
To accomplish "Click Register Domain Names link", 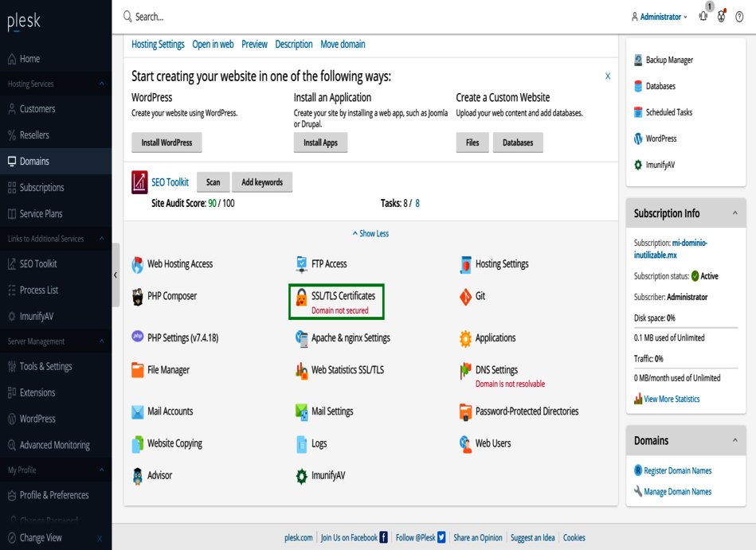I will (678, 470).
